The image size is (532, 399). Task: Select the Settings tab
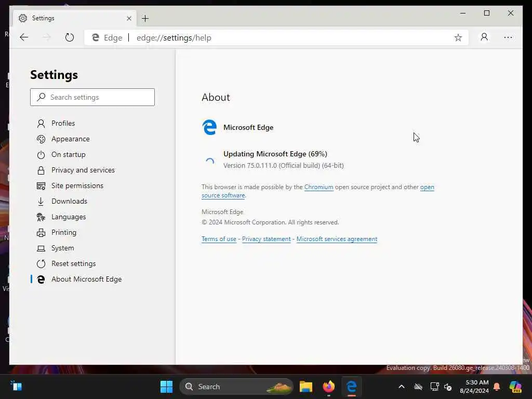point(75,18)
